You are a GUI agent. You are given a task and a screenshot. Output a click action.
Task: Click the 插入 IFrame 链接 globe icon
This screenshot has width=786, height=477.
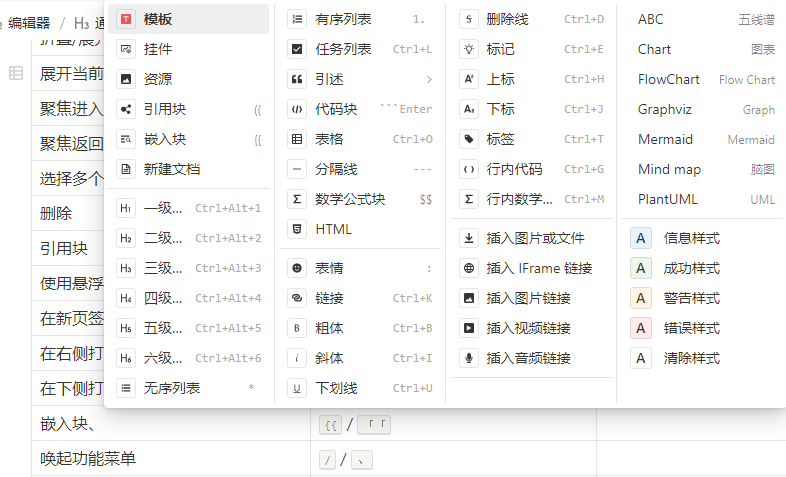[469, 268]
